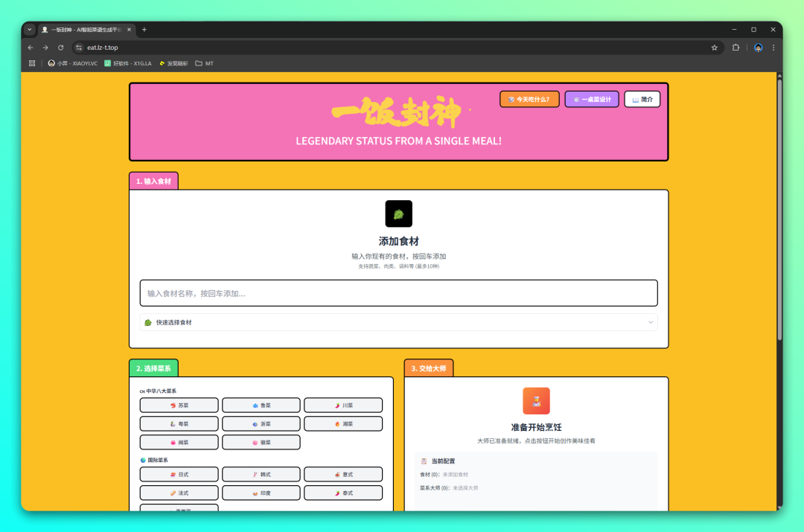Open the 简介 button
This screenshot has width=804, height=532.
pyautogui.click(x=642, y=100)
